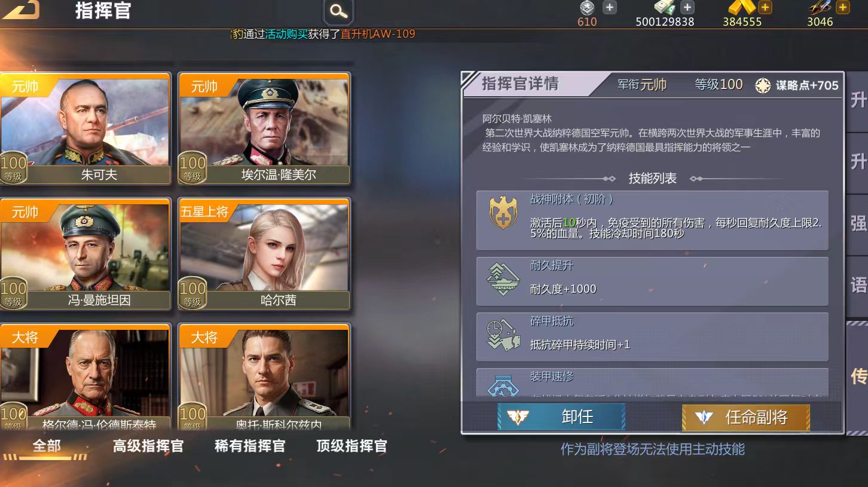
Task: Add rocket resource with plus icon
Action: tap(842, 7)
